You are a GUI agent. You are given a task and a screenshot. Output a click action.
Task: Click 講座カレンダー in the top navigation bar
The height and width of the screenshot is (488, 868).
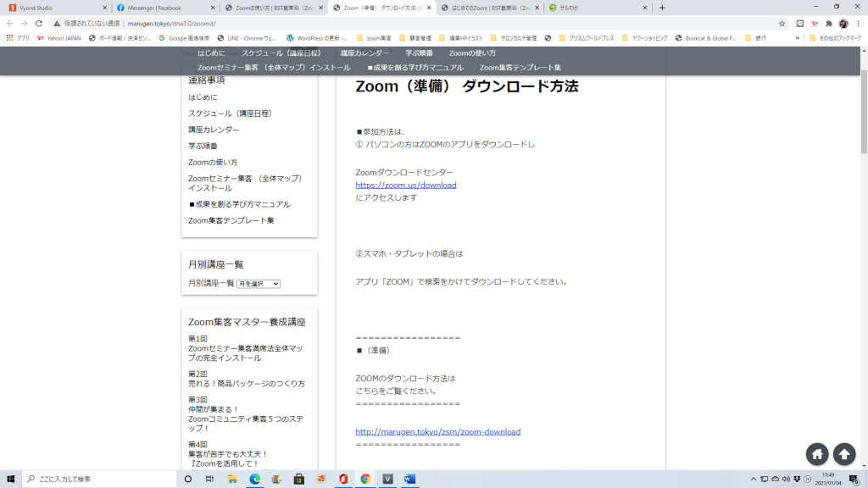point(364,53)
